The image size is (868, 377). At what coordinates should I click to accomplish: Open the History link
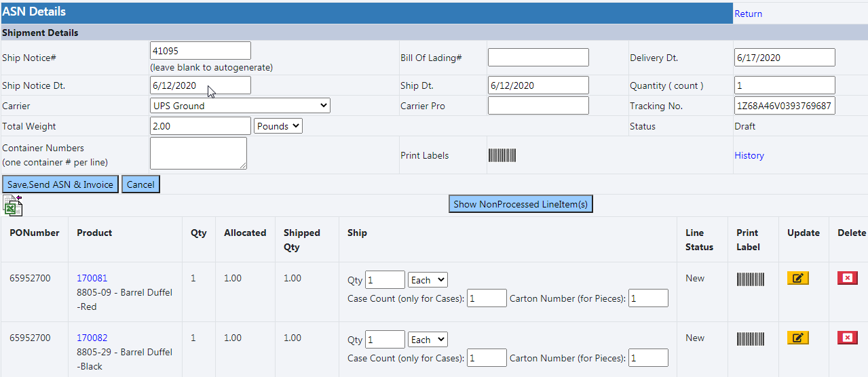(x=749, y=155)
